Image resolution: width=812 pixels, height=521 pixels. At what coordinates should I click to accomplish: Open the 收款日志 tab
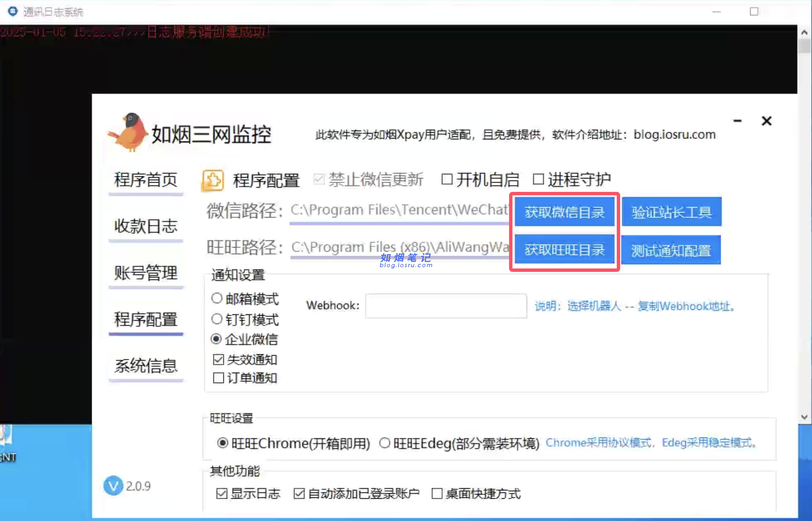tap(146, 226)
